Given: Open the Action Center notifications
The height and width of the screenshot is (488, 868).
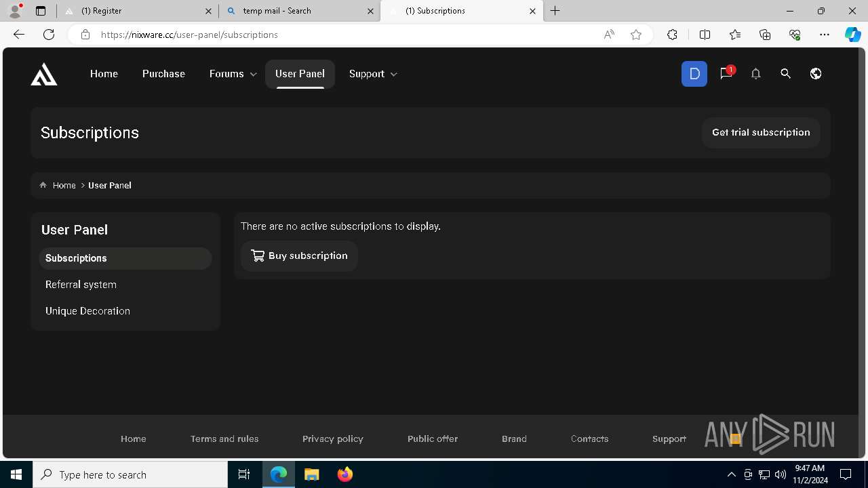Looking at the screenshot, I should [x=846, y=474].
